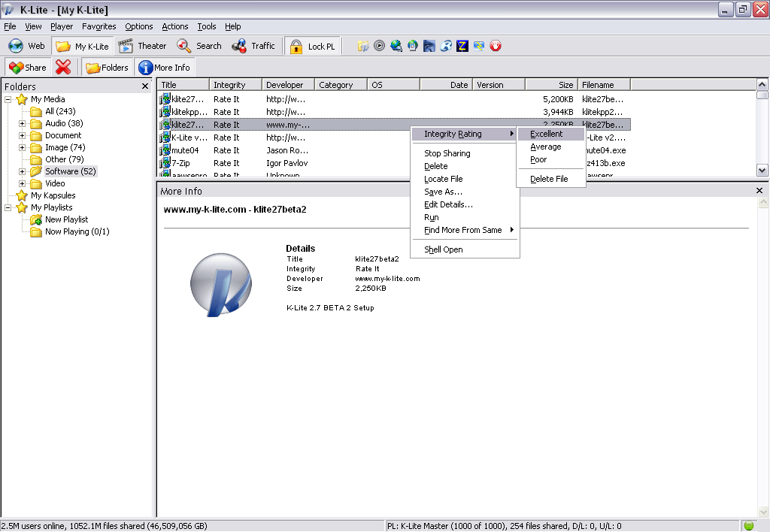This screenshot has height=532, width=770.
Task: Toggle the Folders panel button
Action: coord(107,67)
